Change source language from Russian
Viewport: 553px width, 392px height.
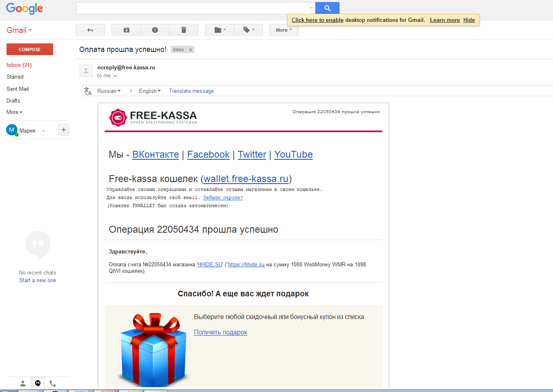(x=109, y=91)
